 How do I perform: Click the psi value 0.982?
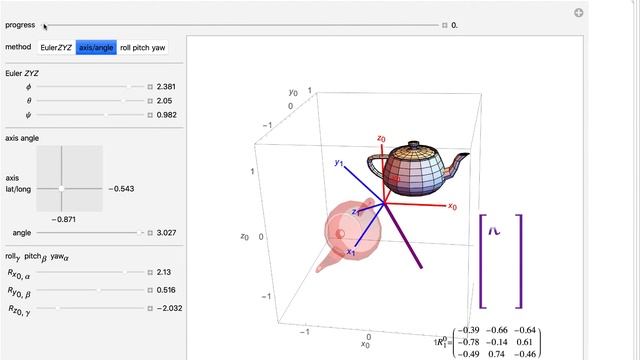(x=167, y=115)
